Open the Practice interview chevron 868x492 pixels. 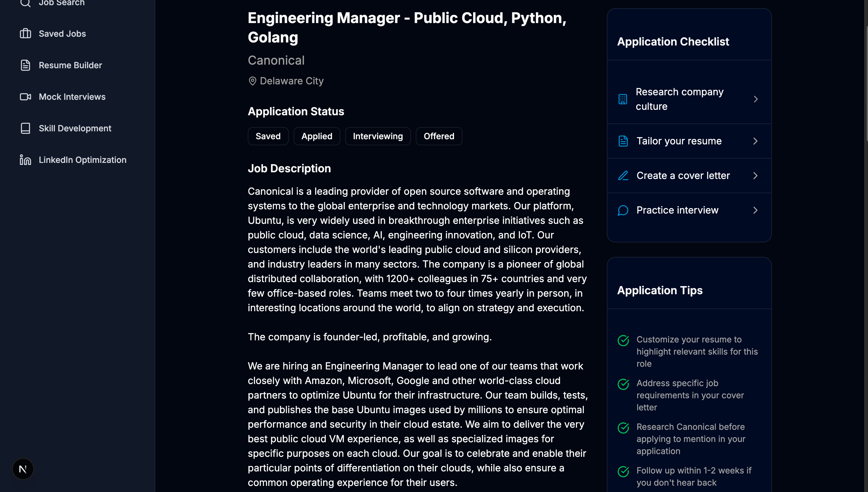pos(756,210)
